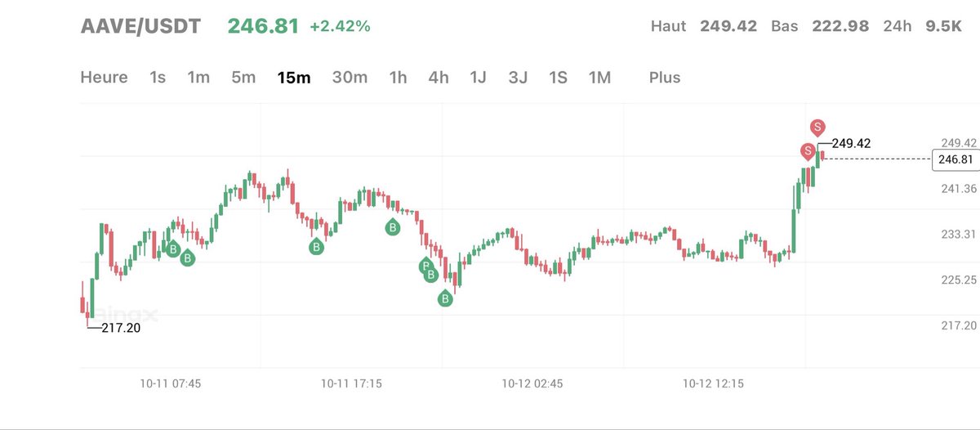Select the 1M monthly timeframe
The height and width of the screenshot is (430, 980).
(599, 78)
